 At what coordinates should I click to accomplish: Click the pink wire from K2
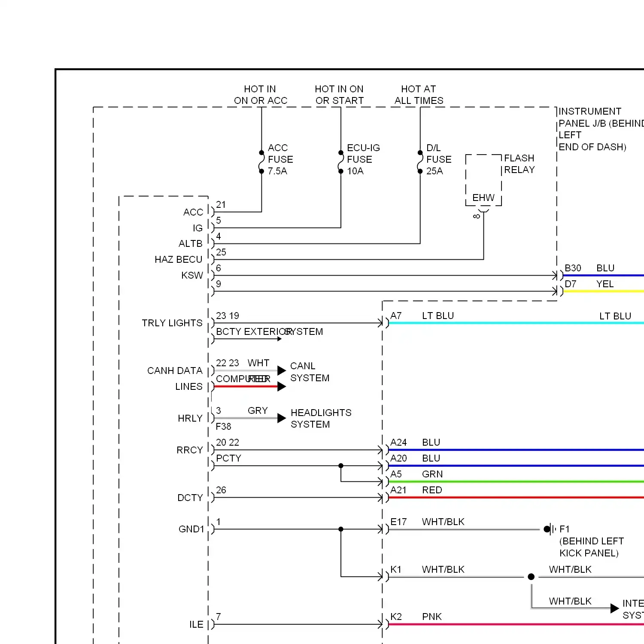point(516,624)
